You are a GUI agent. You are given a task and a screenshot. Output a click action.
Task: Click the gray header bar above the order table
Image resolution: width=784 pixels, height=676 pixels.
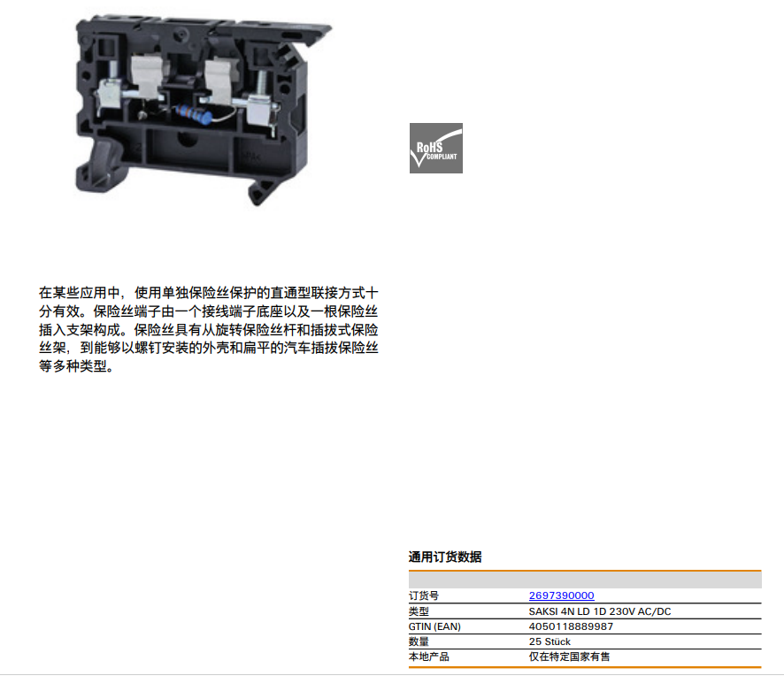[584, 580]
